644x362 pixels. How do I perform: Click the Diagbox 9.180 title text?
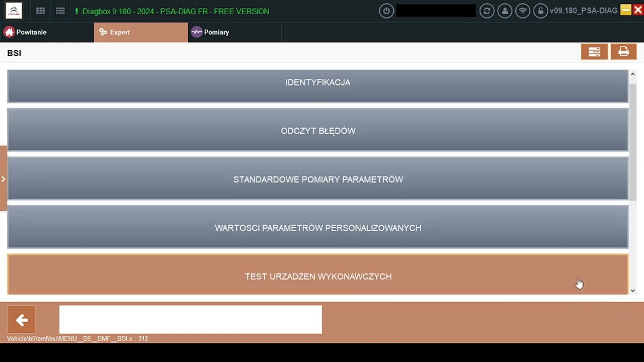click(176, 11)
